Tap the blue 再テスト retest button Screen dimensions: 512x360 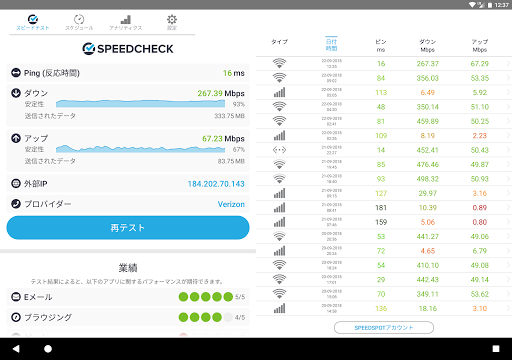point(128,228)
